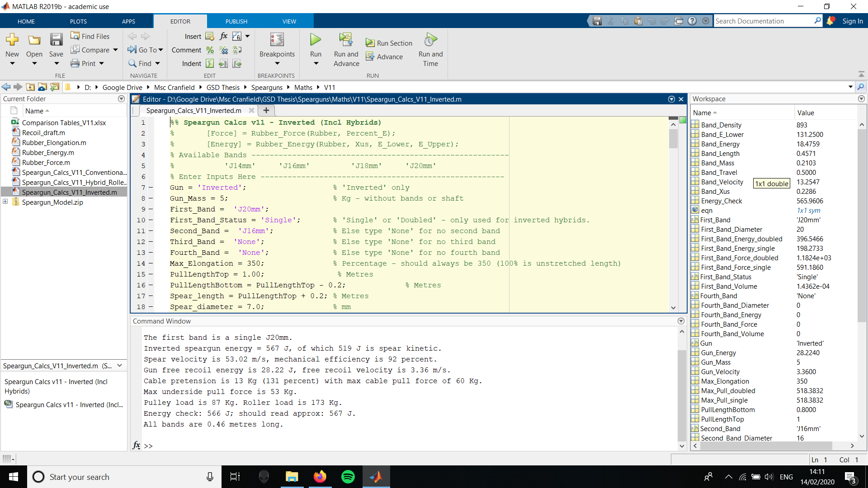Image resolution: width=868 pixels, height=488 pixels.
Task: Open the Go To dropdown
Action: pos(145,50)
